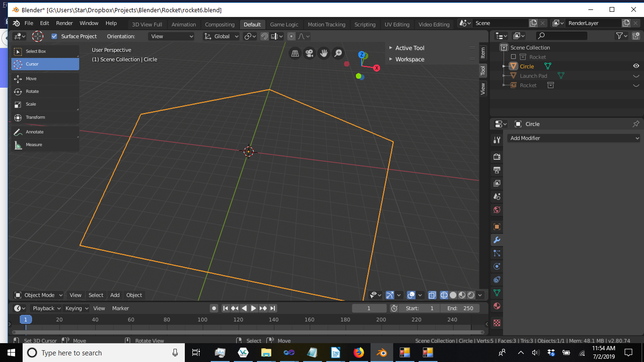Switch to the Scripting workspace tab

click(x=365, y=25)
